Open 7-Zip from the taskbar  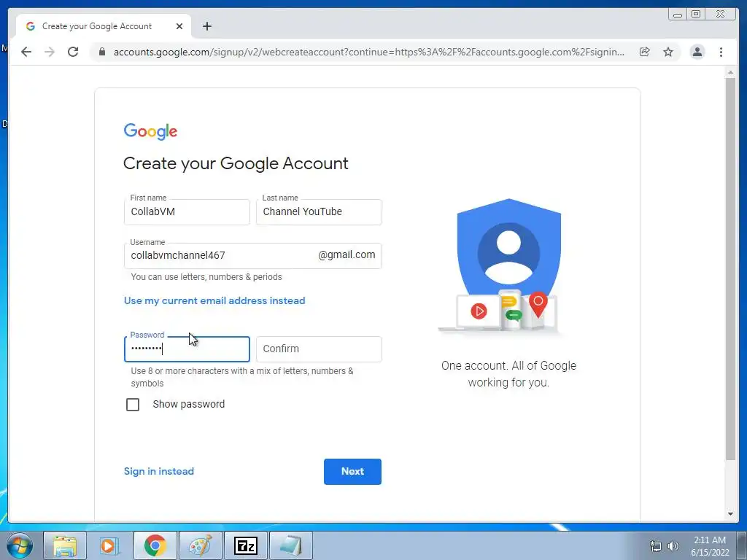[x=246, y=545]
